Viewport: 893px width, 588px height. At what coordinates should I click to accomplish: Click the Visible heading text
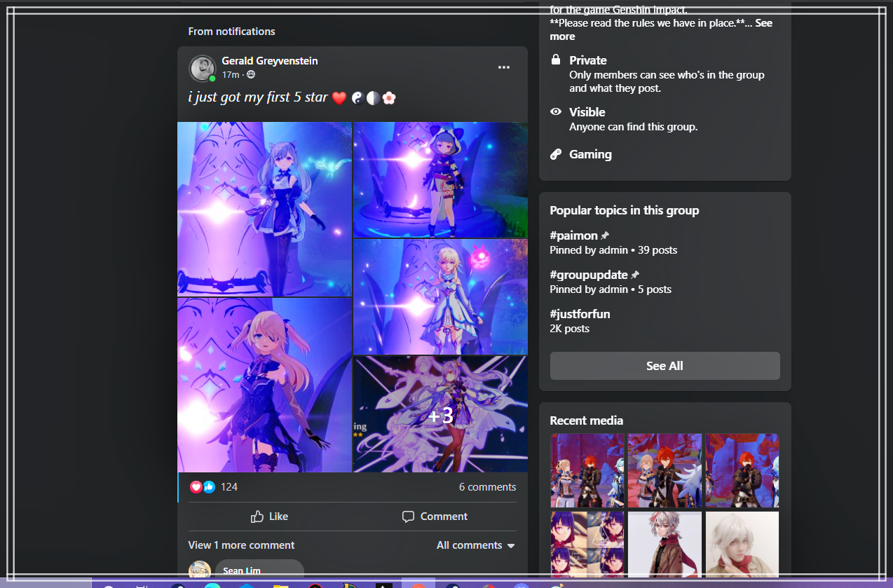click(x=587, y=112)
